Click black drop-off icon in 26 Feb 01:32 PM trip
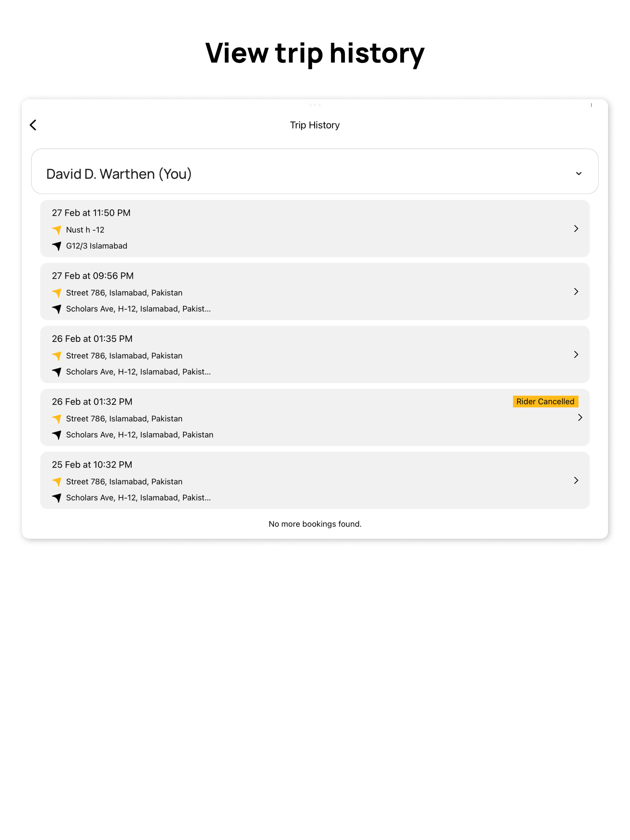This screenshot has height=840, width=630. 57,436
